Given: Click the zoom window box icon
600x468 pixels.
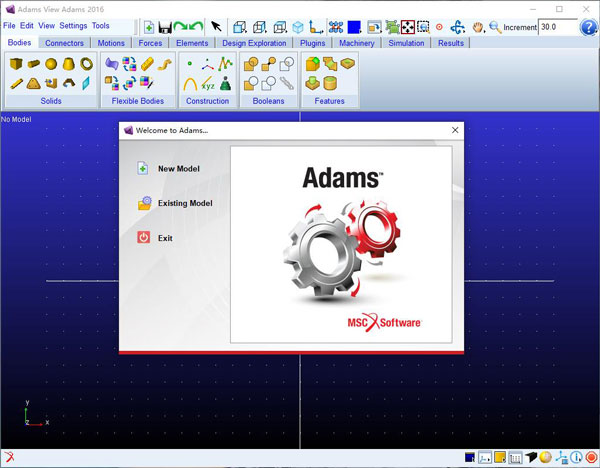Looking at the screenshot, I should (x=423, y=27).
